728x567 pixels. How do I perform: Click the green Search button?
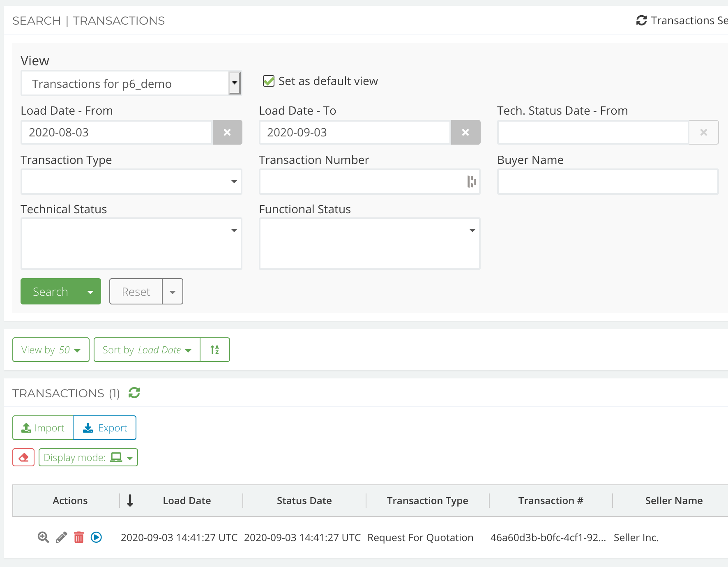pos(50,291)
